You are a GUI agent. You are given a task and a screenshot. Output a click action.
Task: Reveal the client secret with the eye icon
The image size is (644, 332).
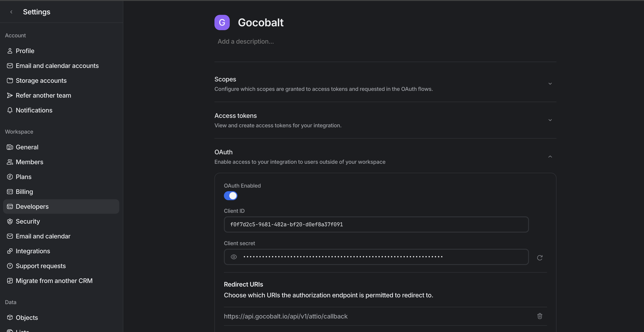click(x=234, y=257)
